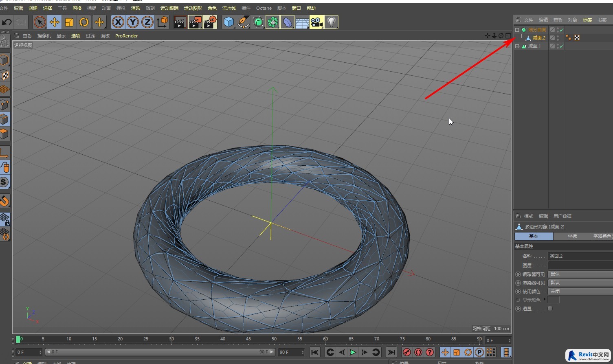Toggle coordinate system icon

click(162, 22)
